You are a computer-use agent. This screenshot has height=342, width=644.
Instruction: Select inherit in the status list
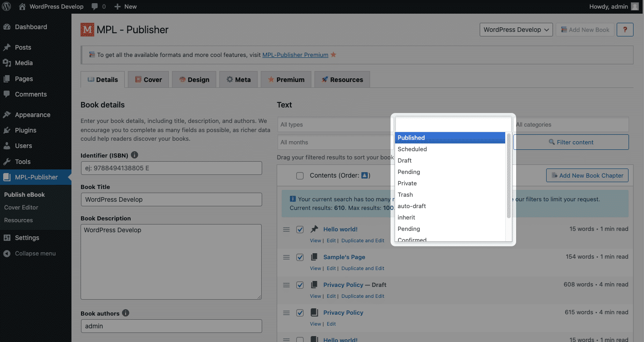pyautogui.click(x=450, y=217)
